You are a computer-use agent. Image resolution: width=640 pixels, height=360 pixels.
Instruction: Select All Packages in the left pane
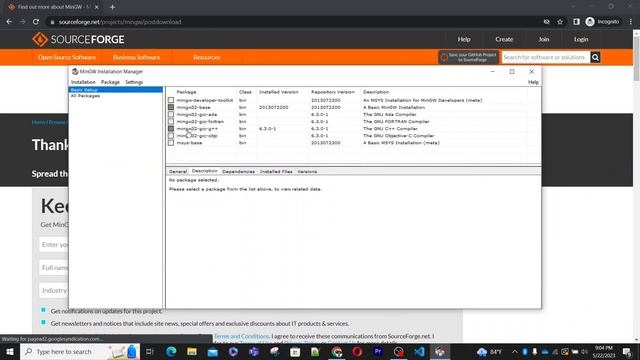85,96
